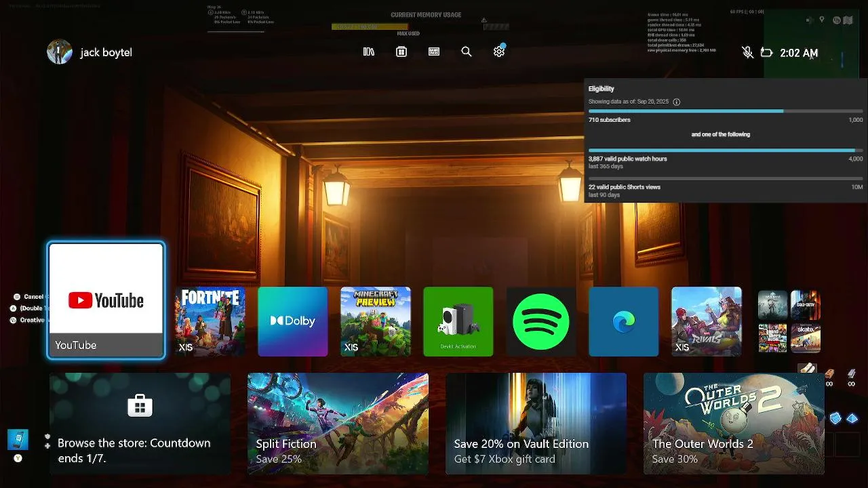Open the Microsoft Edge app tile
The width and height of the screenshot is (868, 488).
point(624,321)
